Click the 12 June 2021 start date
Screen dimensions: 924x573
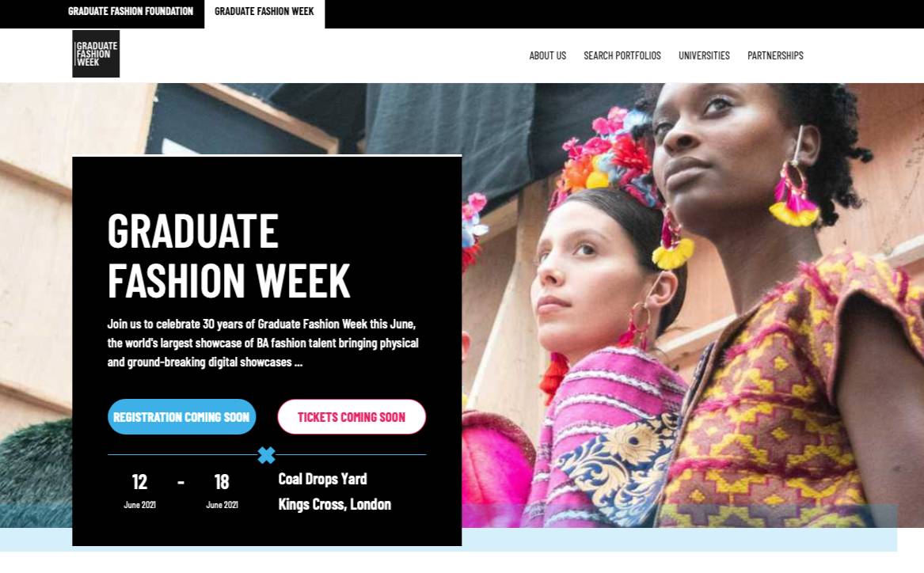click(x=139, y=490)
